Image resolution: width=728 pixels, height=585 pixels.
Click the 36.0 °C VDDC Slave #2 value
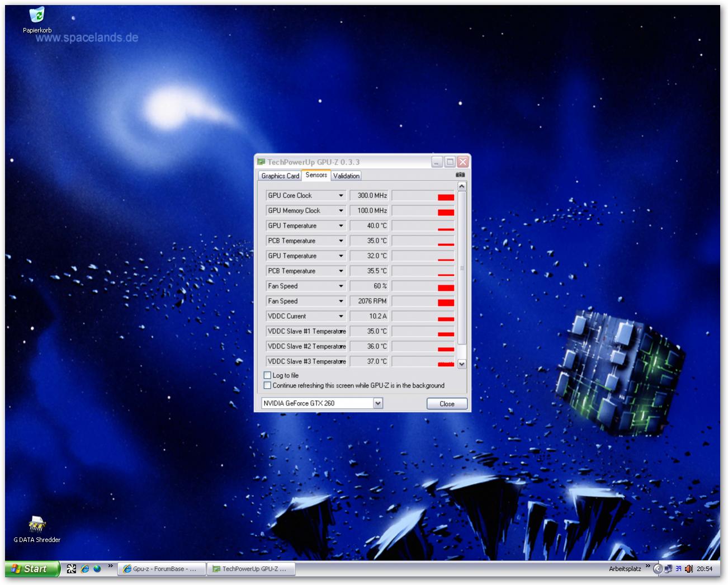tap(369, 346)
